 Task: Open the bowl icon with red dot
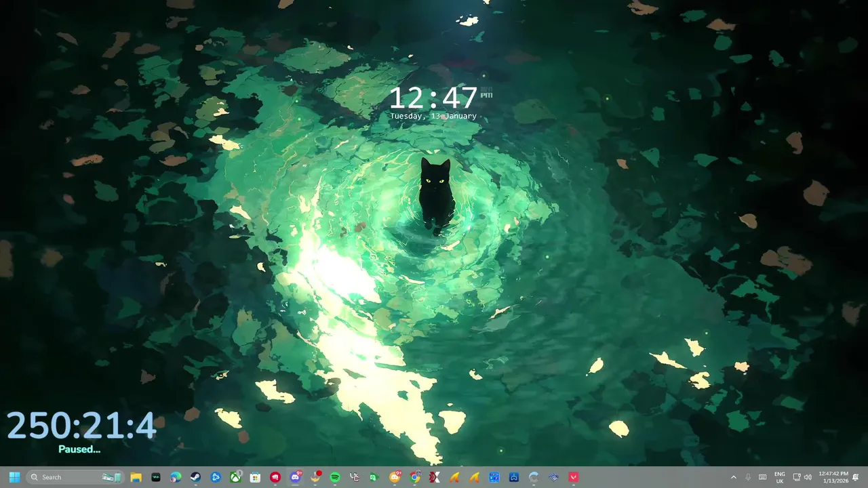315,477
